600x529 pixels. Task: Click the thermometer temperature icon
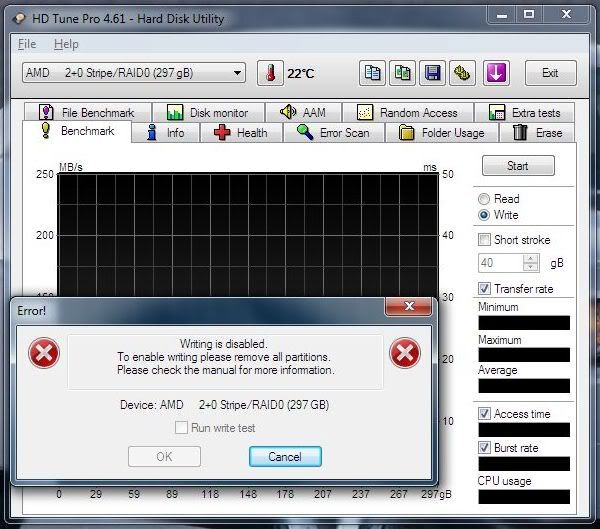270,73
